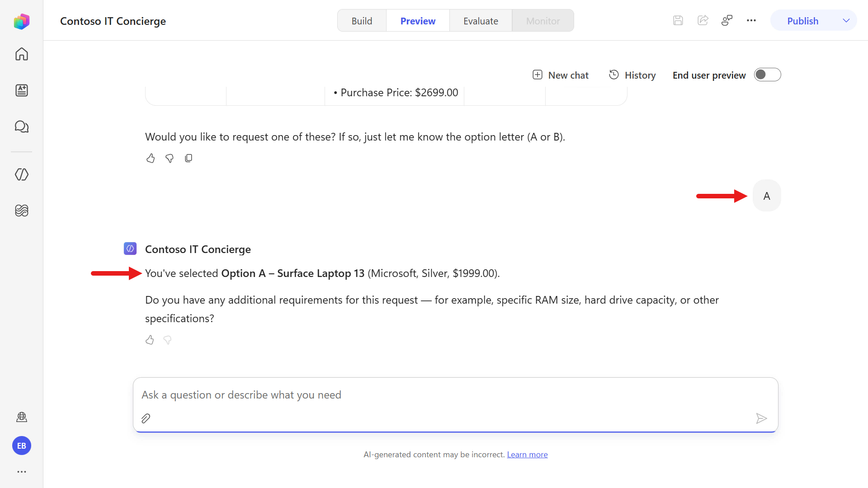Screen dimensions: 868x488
Task: Open the sidebar more options ellipsis
Action: click(x=21, y=472)
